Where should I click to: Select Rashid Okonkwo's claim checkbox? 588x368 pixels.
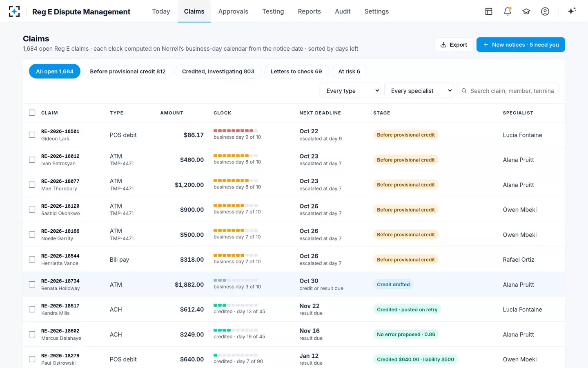(32, 210)
